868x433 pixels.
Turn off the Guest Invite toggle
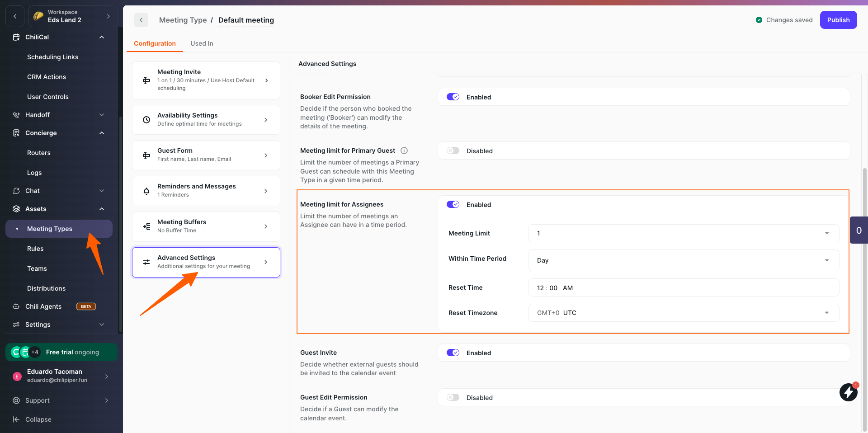pyautogui.click(x=453, y=353)
